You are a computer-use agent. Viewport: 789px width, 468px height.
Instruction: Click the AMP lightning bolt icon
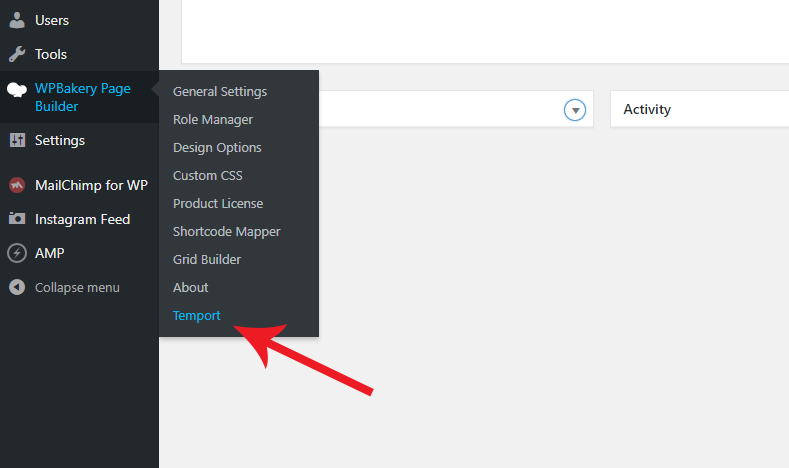tap(16, 253)
